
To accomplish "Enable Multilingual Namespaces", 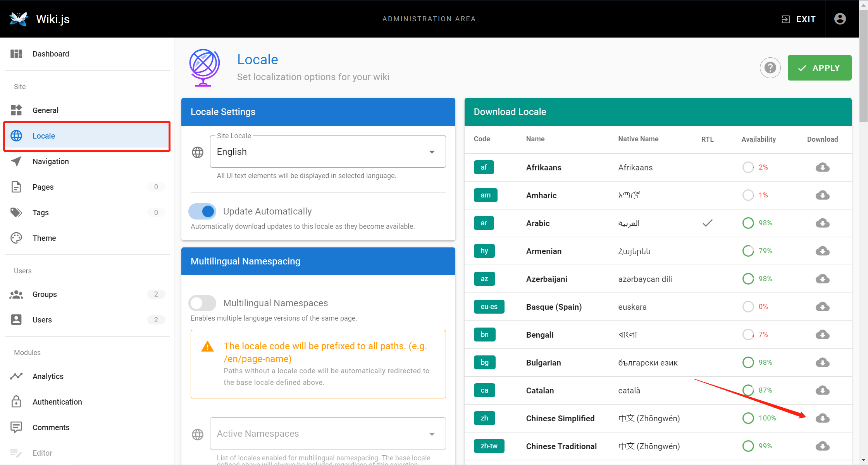I will 202,303.
